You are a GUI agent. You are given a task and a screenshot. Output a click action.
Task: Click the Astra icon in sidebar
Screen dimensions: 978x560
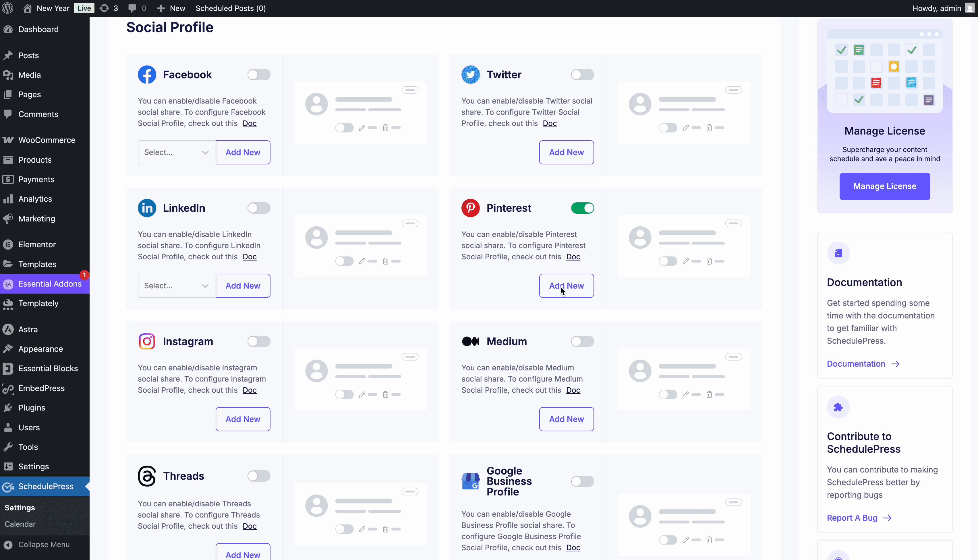pyautogui.click(x=8, y=330)
